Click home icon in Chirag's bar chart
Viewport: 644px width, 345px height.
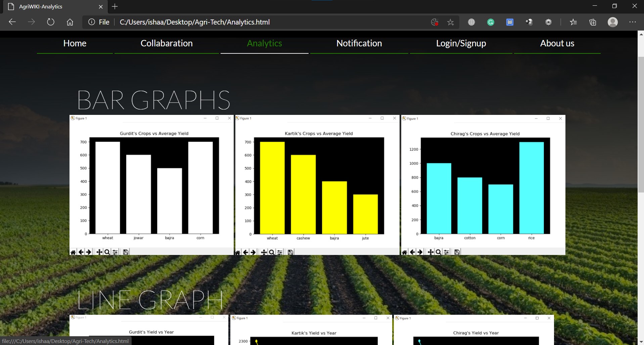(x=405, y=252)
